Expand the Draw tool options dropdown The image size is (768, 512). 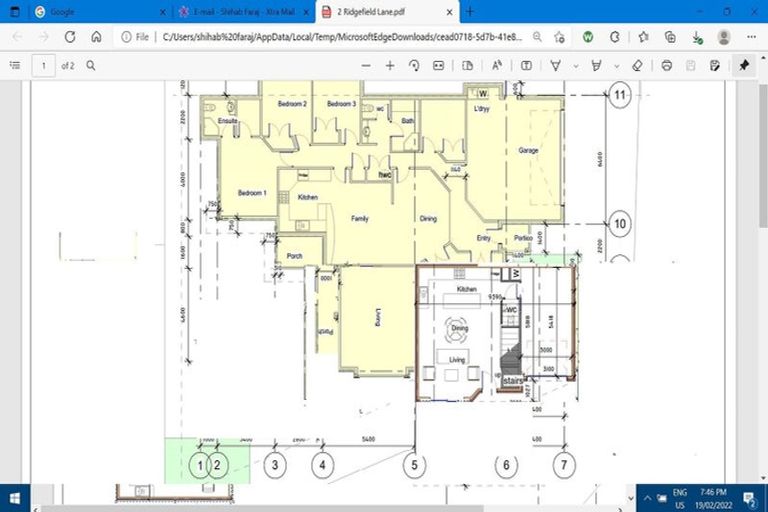point(575,65)
